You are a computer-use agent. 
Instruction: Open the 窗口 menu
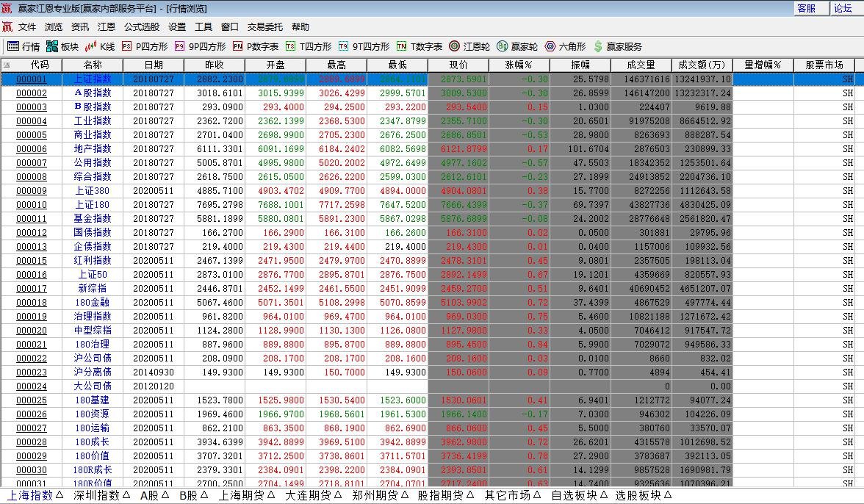coord(230,27)
